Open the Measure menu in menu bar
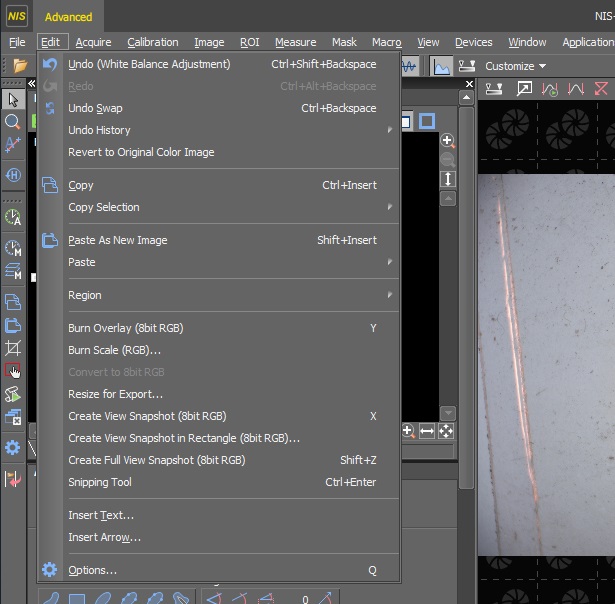 point(295,42)
